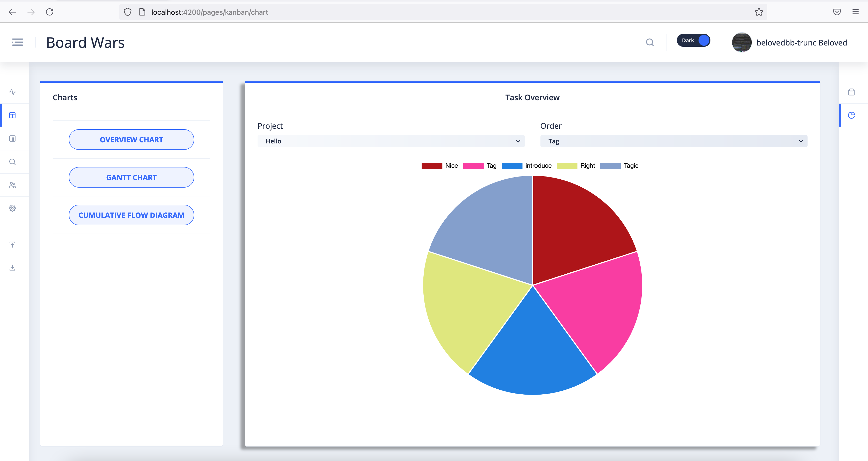This screenshot has height=461, width=868.
Task: Click the shield tracking protection icon
Action: (x=128, y=12)
